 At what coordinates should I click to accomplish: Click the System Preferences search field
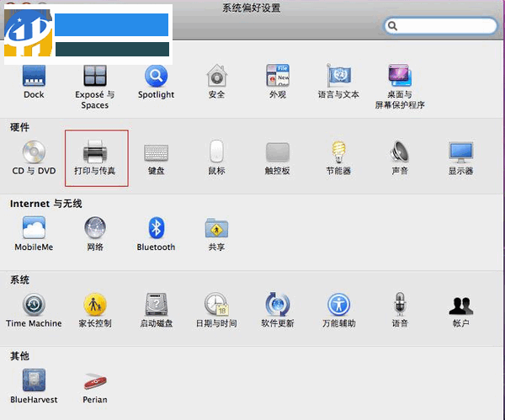(440, 26)
